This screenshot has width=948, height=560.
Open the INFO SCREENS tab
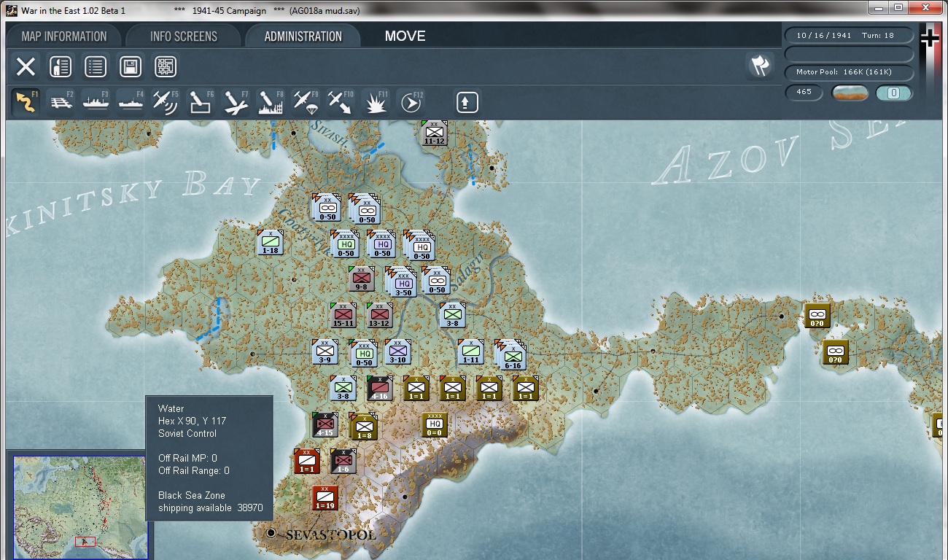(184, 36)
